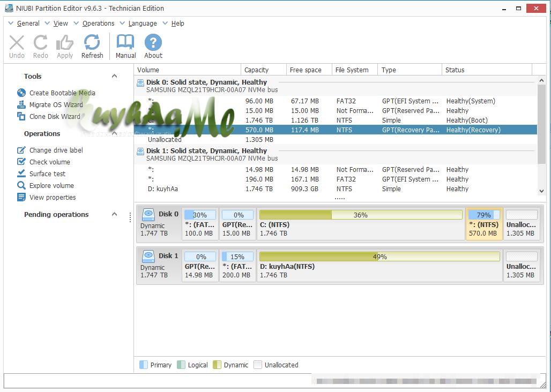Select the D: kuyhAa volume row

[x=336, y=189]
